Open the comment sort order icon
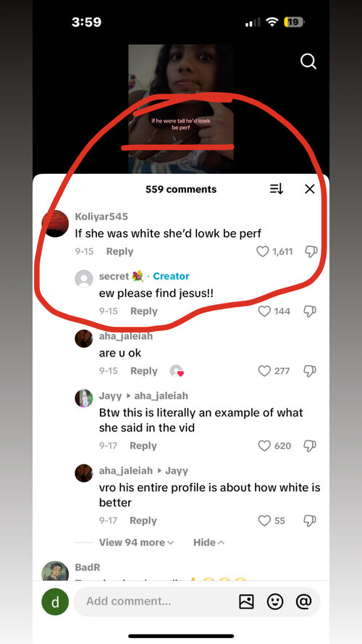Screen dimensions: 362x644 pyautogui.click(x=277, y=189)
